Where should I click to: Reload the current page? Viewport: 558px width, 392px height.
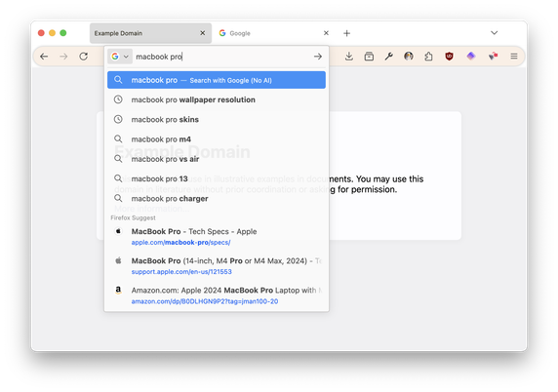[84, 57]
